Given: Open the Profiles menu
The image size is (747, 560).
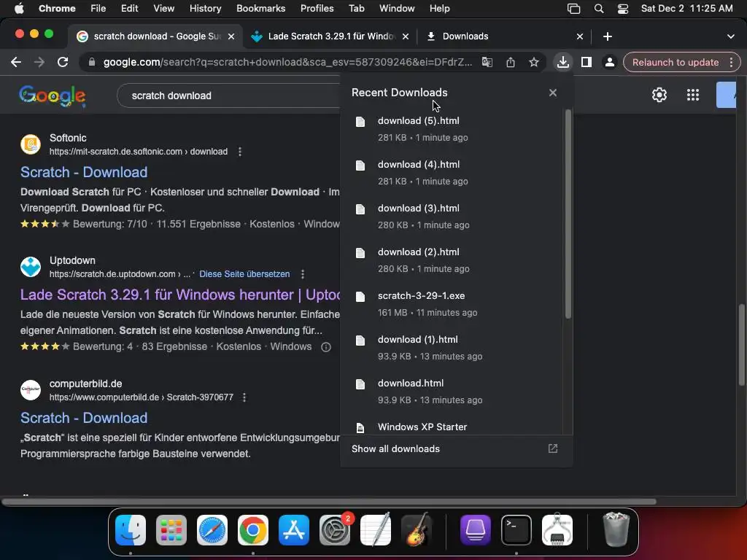Looking at the screenshot, I should click(x=317, y=9).
